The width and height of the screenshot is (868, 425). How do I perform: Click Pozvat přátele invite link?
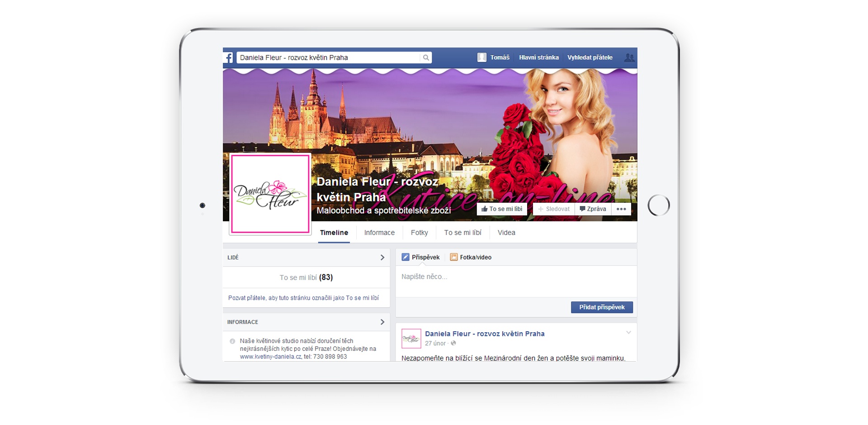303,298
